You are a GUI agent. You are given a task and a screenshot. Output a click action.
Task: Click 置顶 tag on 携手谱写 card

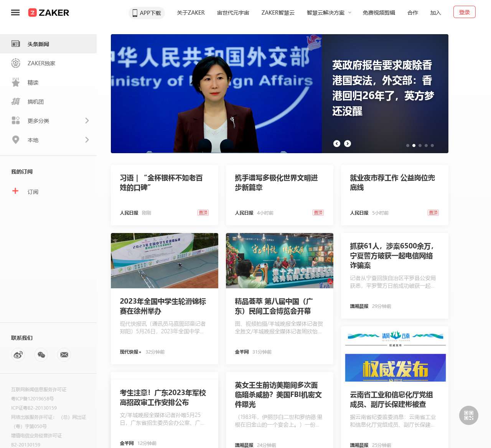pos(318,213)
